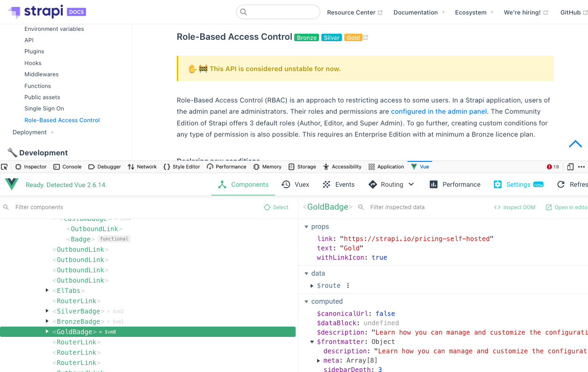The image size is (588, 372).
Task: Click Select component picker button
Action: coord(276,207)
